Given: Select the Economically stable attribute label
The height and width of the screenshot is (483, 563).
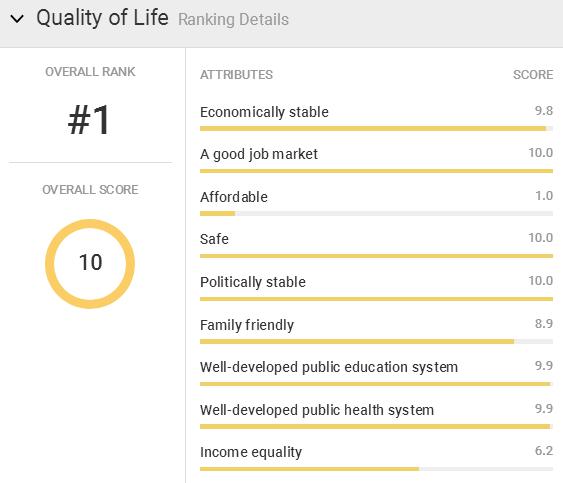Looking at the screenshot, I should (x=264, y=112).
